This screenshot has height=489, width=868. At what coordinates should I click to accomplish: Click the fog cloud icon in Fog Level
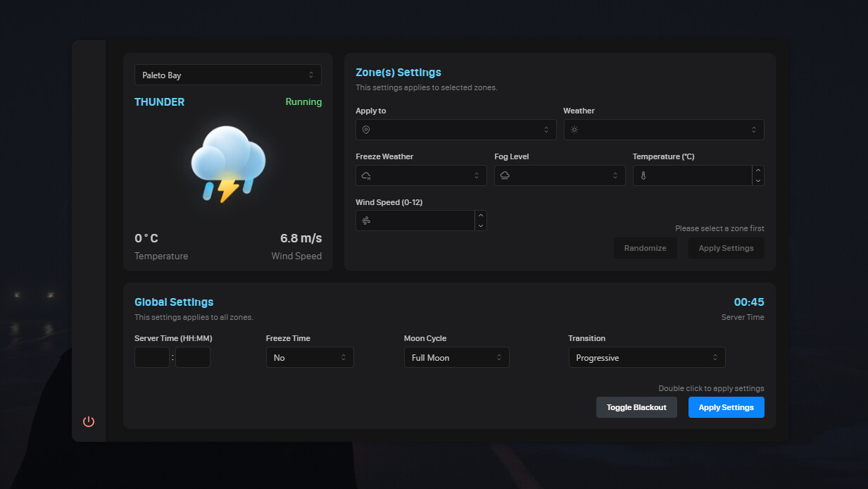pos(505,175)
